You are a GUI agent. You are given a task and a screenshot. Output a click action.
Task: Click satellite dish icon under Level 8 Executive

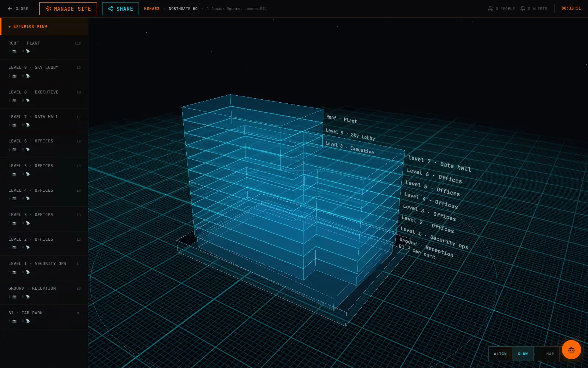click(x=28, y=100)
